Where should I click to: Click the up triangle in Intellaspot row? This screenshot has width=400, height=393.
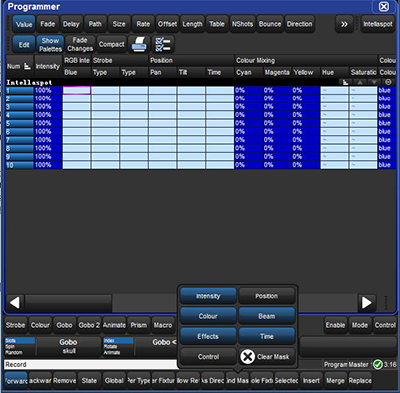(x=360, y=82)
